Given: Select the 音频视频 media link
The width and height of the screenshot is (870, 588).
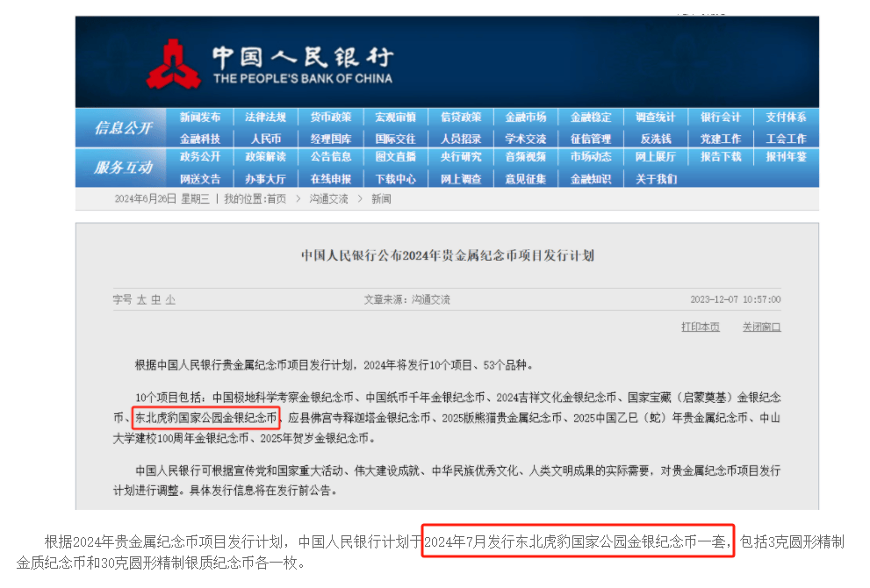Looking at the screenshot, I should tap(526, 157).
